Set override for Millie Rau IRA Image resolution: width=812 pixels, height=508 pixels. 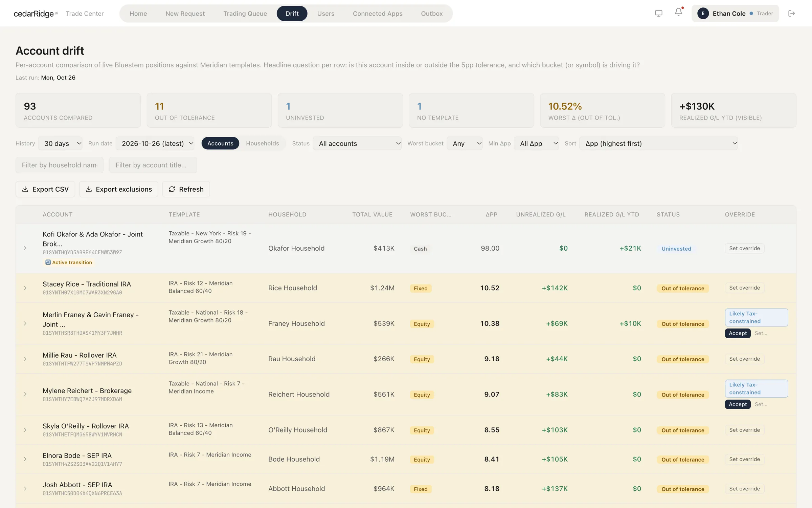pos(744,359)
